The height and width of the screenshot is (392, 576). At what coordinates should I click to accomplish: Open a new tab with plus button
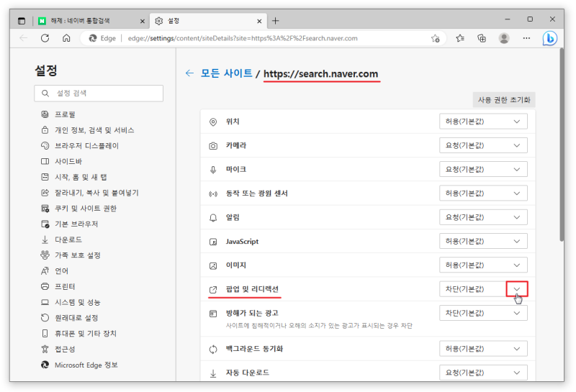click(x=276, y=21)
